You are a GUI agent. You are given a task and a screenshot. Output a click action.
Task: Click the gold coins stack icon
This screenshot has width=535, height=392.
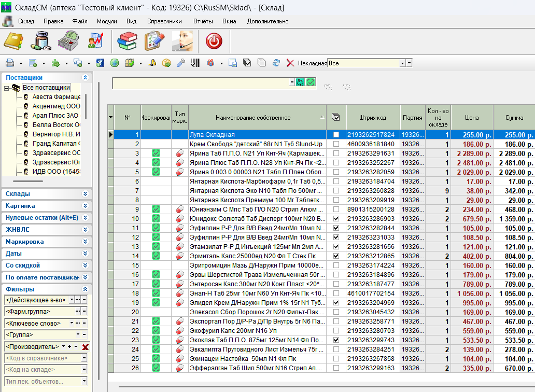click(152, 63)
